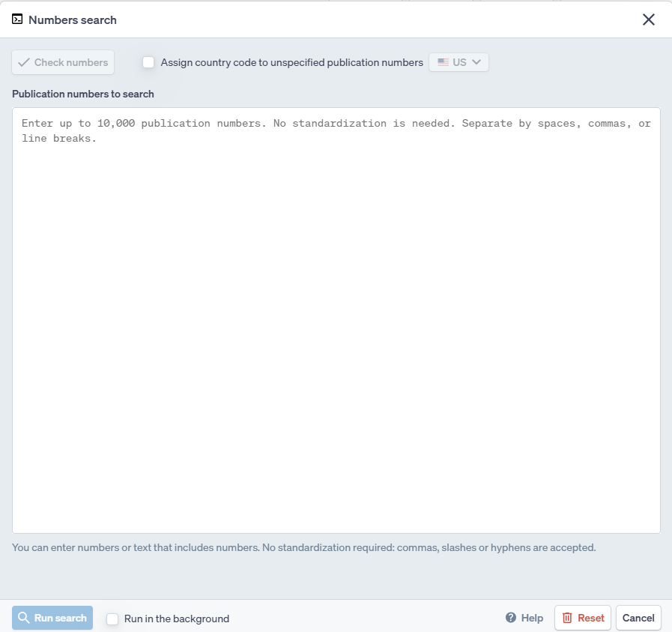Focus the publication numbers text area
The width and height of the screenshot is (672, 632).
pyautogui.click(x=336, y=320)
